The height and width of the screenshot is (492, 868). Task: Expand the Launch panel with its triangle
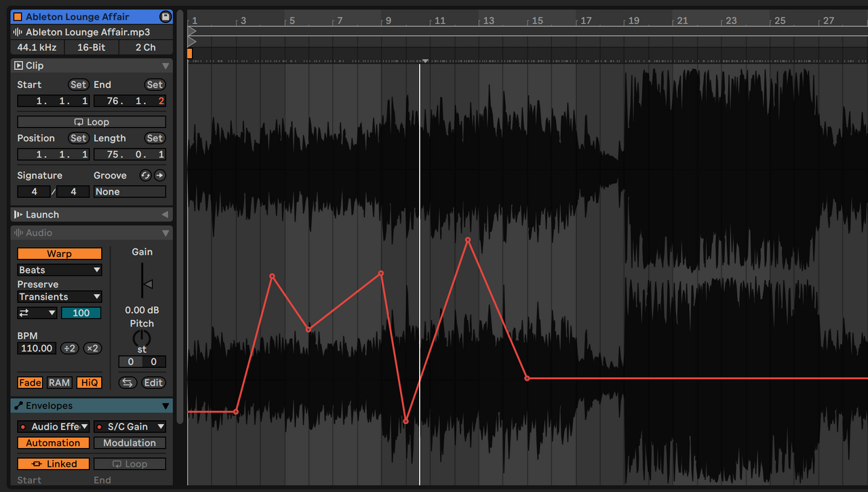coord(165,215)
